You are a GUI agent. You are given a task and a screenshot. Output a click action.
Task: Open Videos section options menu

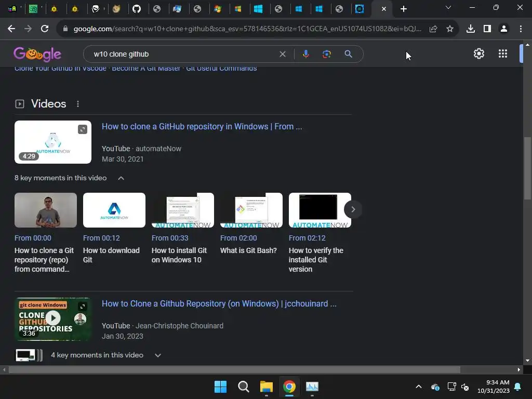(x=78, y=104)
